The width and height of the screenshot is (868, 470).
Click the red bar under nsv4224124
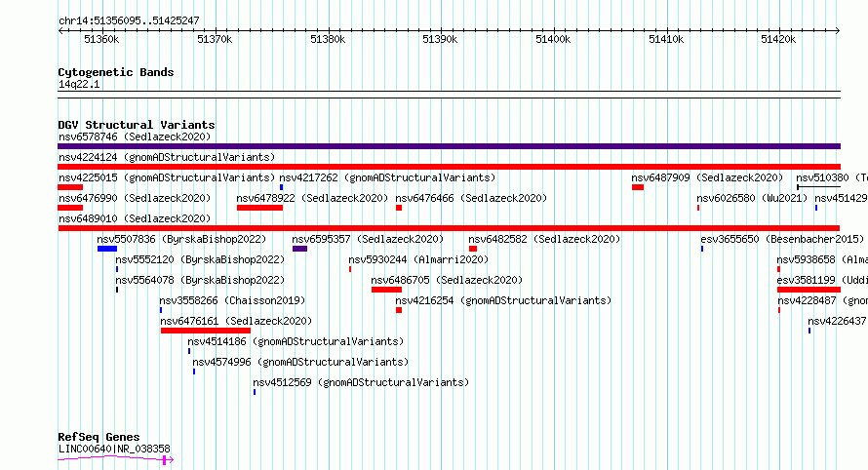point(449,167)
